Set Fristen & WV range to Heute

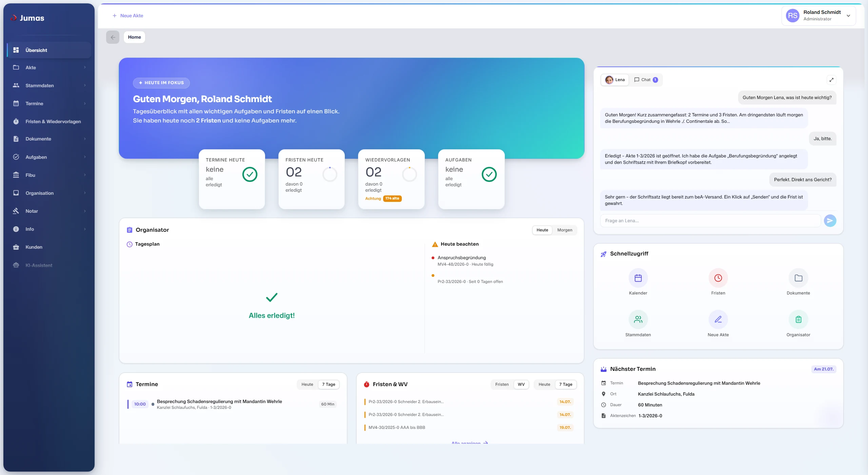pyautogui.click(x=544, y=384)
